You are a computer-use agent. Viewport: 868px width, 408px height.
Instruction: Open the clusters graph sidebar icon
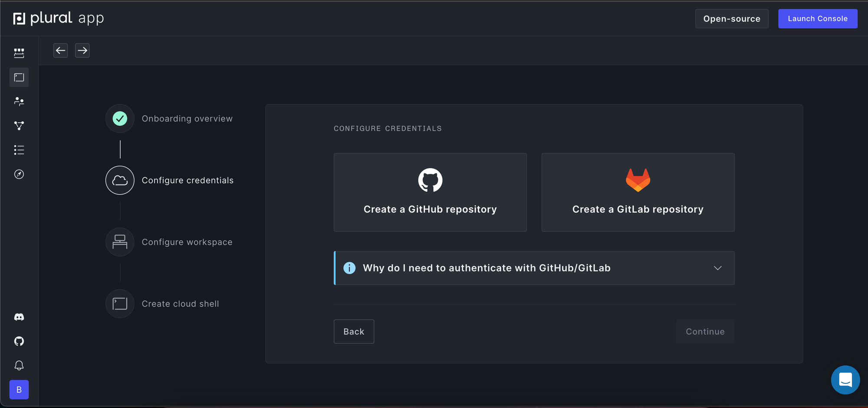coord(19,126)
